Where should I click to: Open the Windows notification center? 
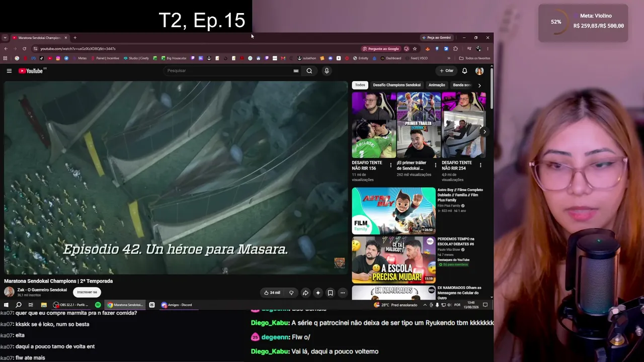(485, 305)
